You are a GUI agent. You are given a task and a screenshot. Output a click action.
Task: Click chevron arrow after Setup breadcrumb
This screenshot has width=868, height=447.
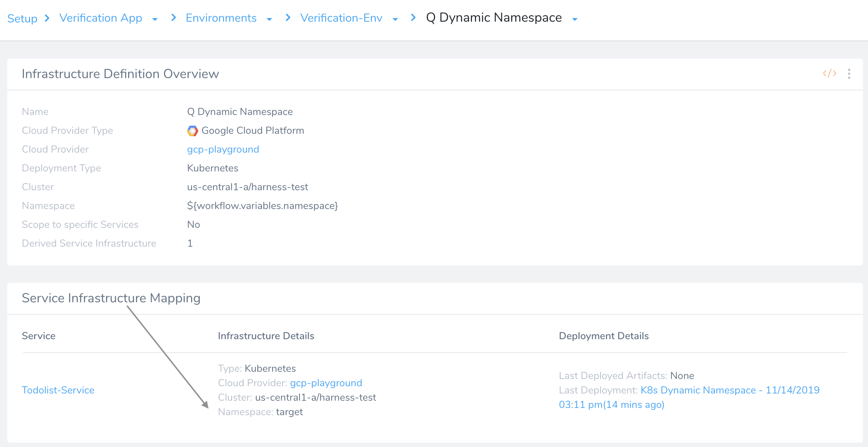[47, 18]
